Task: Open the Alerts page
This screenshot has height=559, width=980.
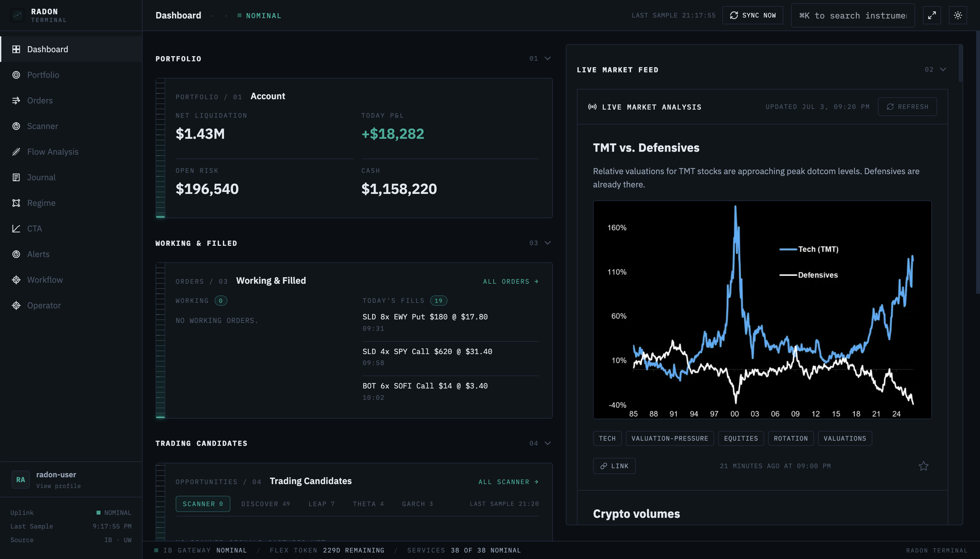Action: point(71,254)
